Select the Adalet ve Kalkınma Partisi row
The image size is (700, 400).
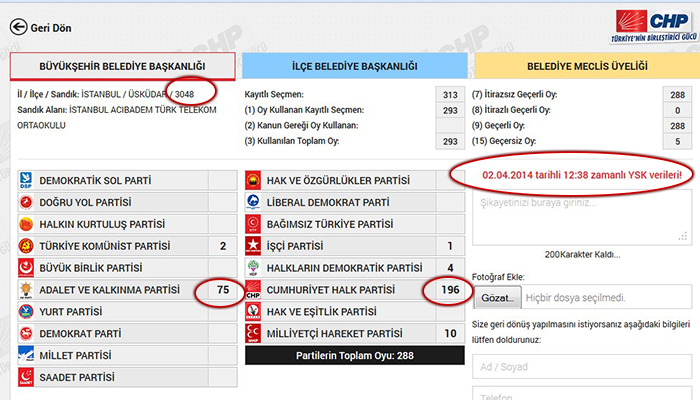tap(110, 291)
